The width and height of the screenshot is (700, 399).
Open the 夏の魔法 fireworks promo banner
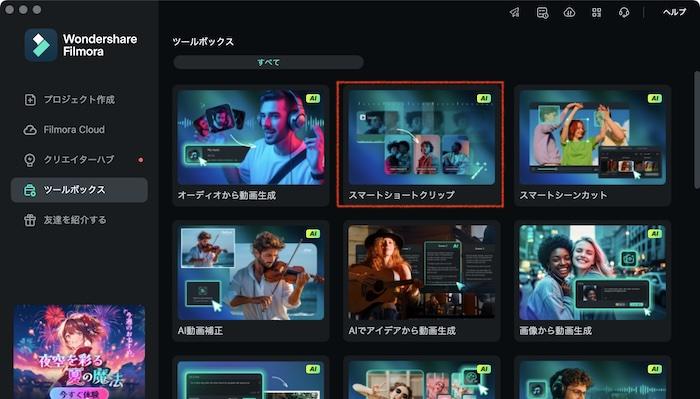tap(79, 352)
